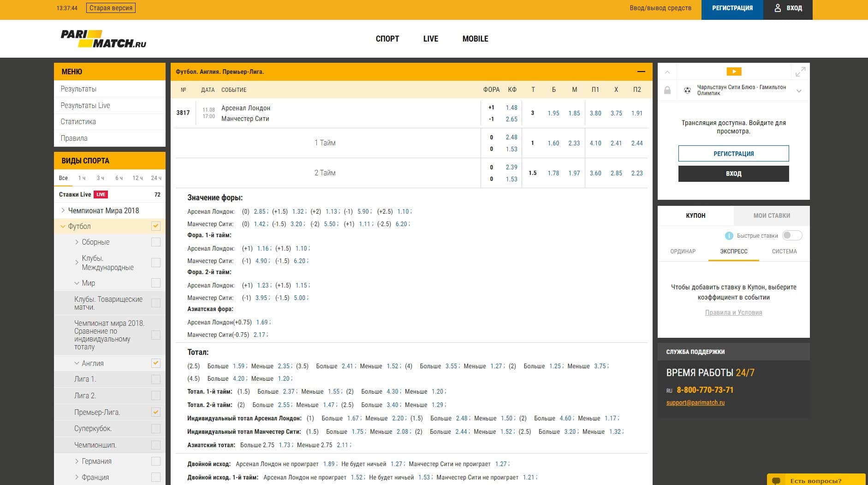The image size is (868, 485).
Task: Filter sports by 24 ч
Action: [156, 178]
